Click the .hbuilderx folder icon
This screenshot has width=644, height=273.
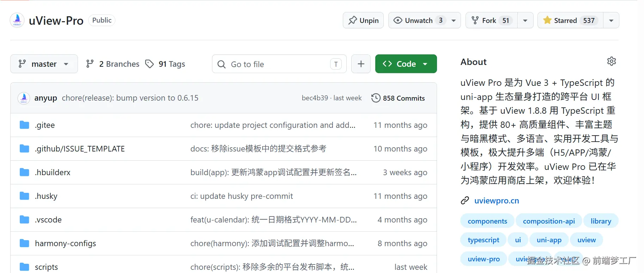pyautogui.click(x=24, y=172)
